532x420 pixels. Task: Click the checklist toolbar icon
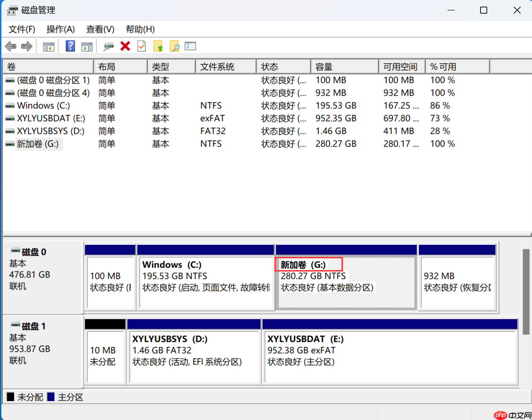[x=191, y=46]
